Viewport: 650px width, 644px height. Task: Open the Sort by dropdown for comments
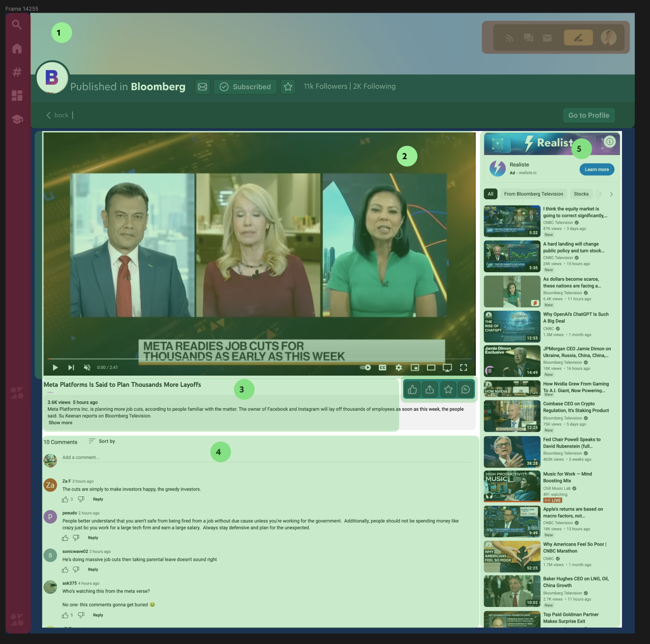pyautogui.click(x=102, y=441)
